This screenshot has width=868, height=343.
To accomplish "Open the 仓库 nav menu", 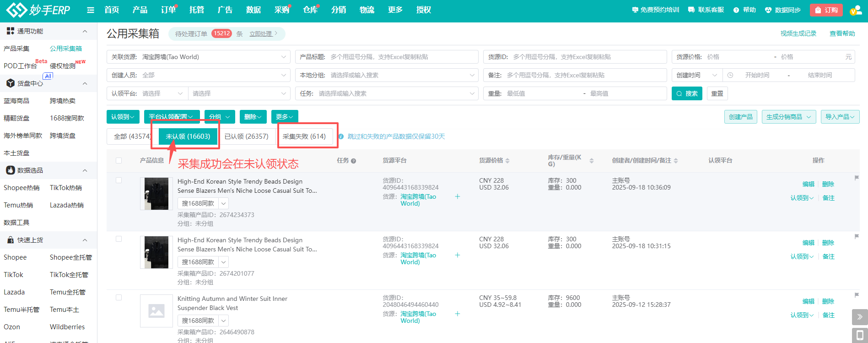I will coord(310,10).
